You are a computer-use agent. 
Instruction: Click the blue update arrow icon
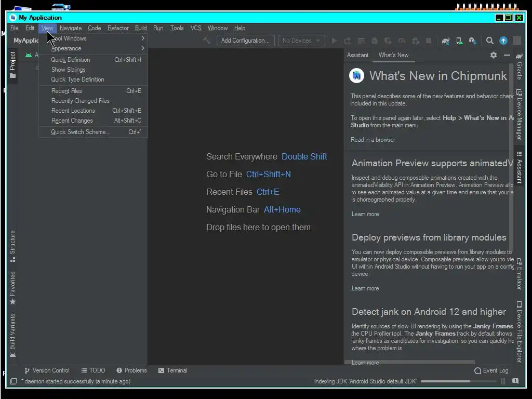coord(503,41)
